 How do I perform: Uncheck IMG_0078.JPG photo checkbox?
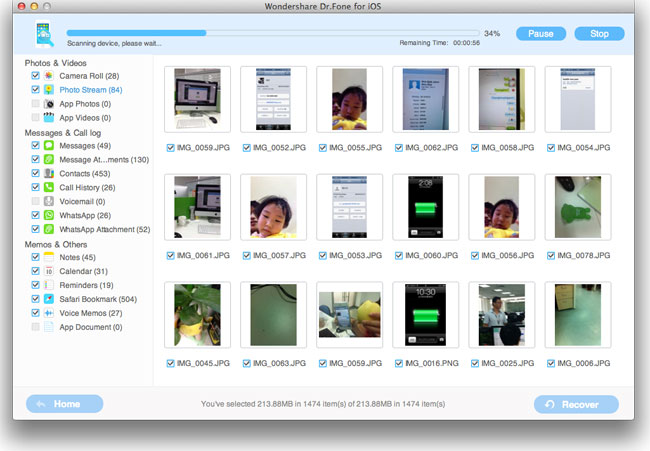click(551, 255)
